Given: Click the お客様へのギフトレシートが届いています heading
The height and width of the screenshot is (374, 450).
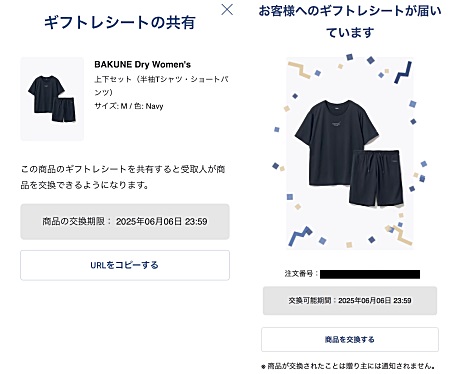Looking at the screenshot, I should tap(350, 22).
